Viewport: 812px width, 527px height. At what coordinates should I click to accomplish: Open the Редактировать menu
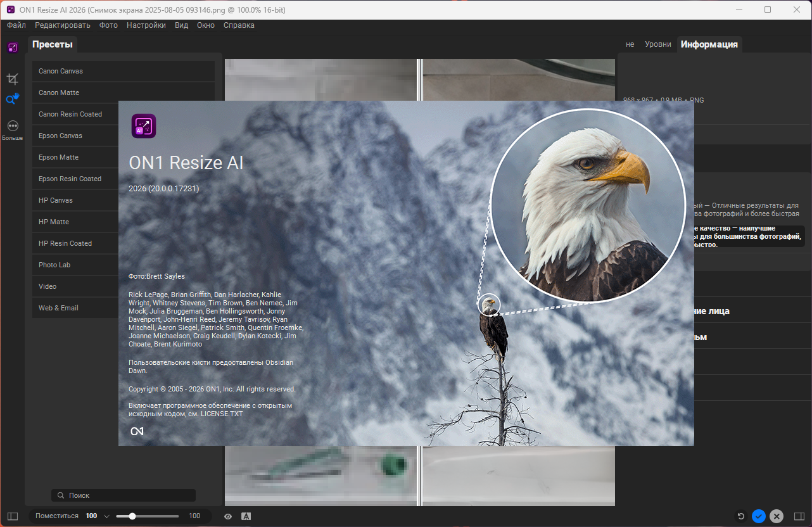(63, 25)
